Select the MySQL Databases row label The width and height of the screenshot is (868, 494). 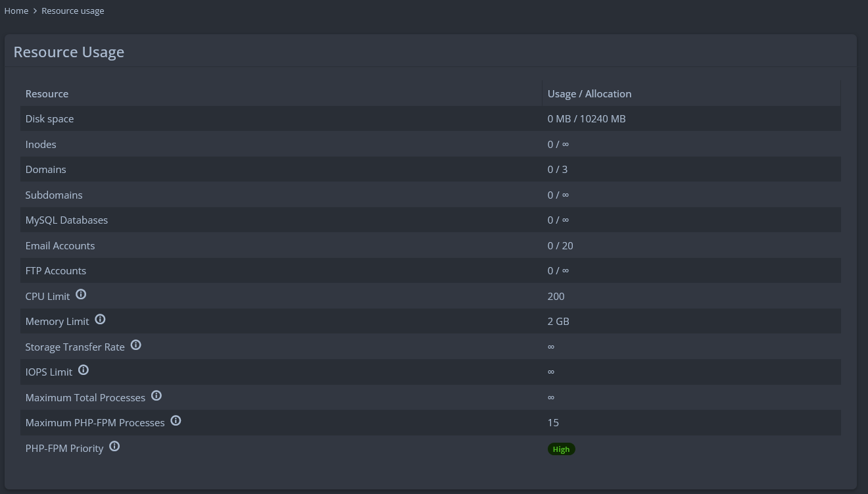tap(66, 220)
